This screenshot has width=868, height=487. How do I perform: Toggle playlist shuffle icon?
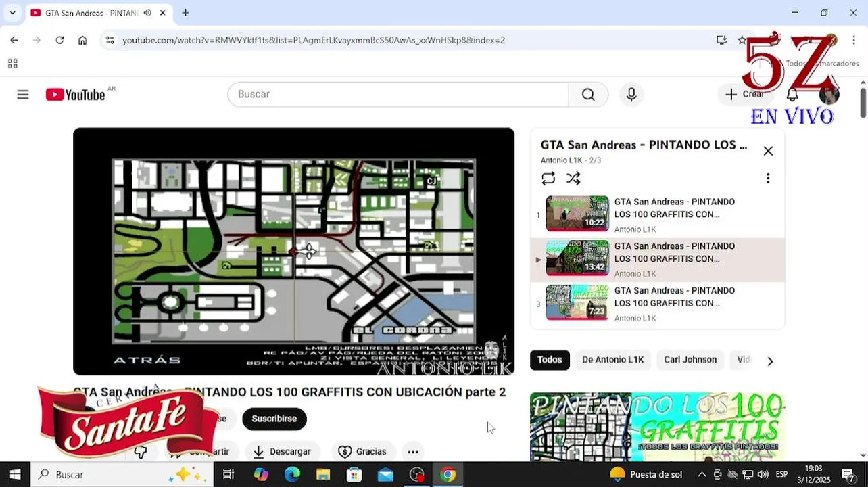click(573, 178)
